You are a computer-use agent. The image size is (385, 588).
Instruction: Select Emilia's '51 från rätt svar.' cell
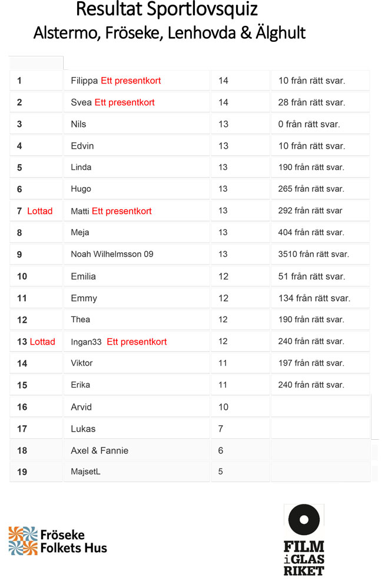311,276
